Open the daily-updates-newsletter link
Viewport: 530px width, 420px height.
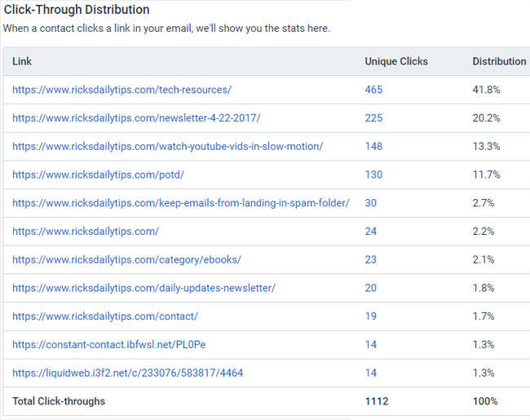tap(144, 288)
